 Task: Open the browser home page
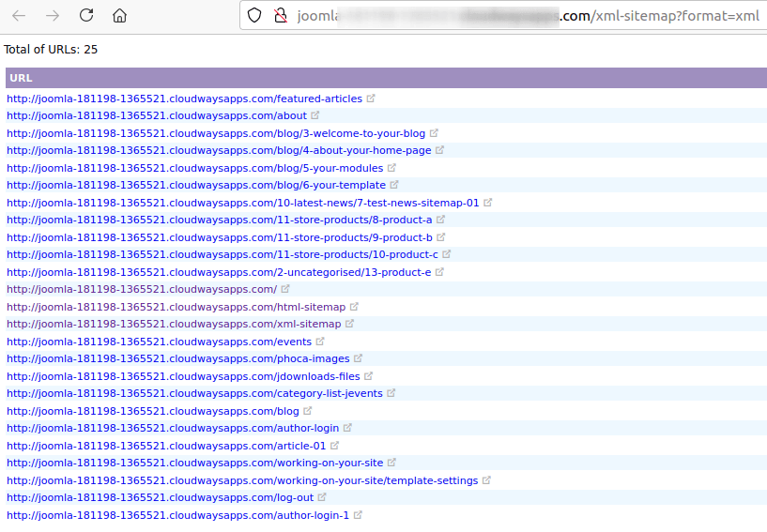click(x=119, y=16)
